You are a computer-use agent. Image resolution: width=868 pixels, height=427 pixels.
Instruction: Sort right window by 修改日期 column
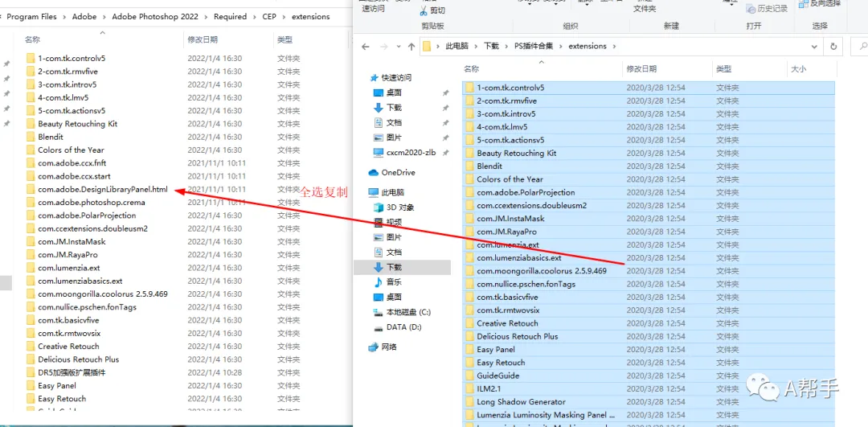point(641,69)
